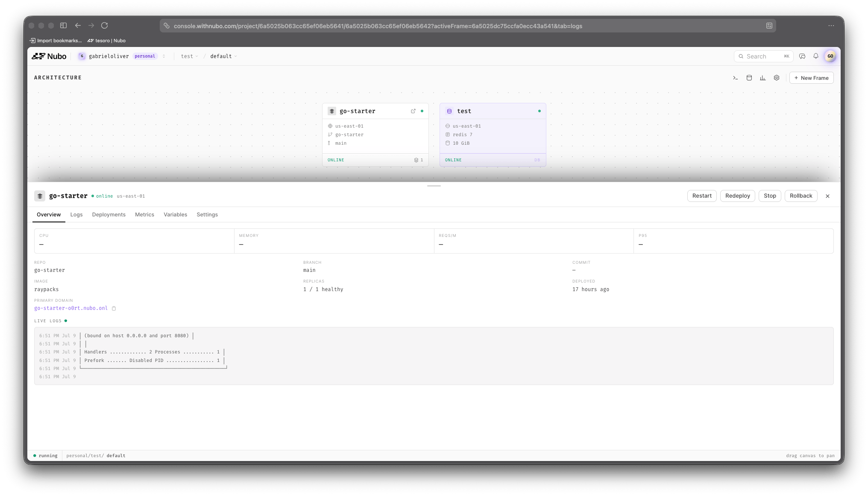Click the Import bookmarks bookmark

56,41
